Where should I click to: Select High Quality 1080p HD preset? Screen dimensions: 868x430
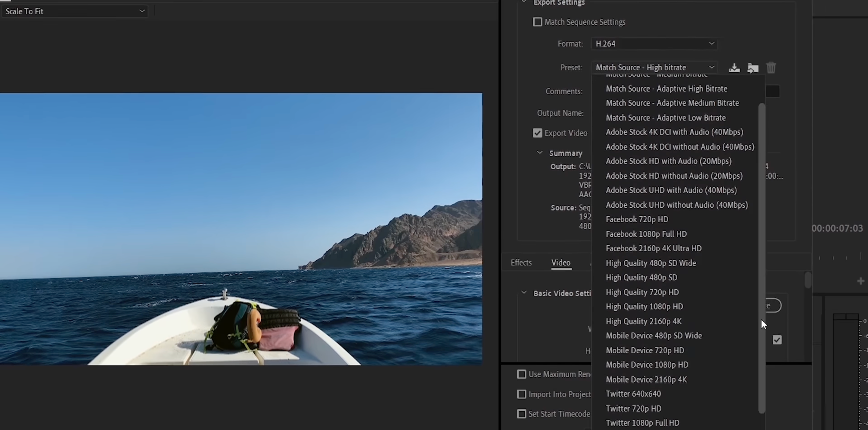[x=644, y=306]
